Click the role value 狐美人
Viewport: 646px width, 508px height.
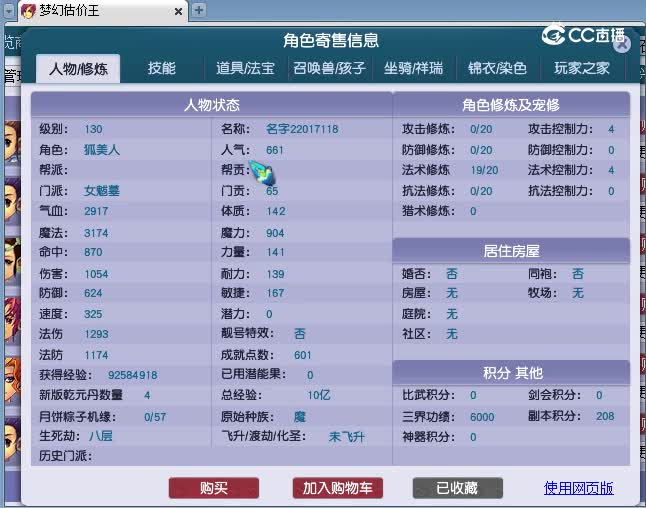[x=102, y=150]
